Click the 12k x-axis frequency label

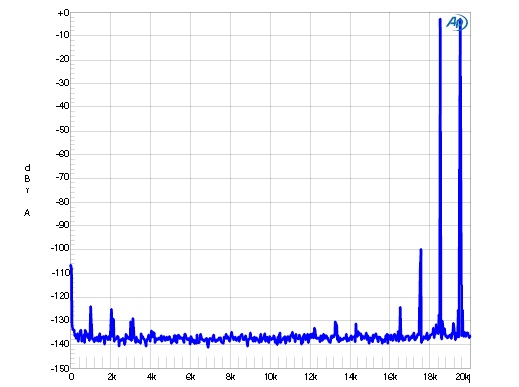point(310,377)
